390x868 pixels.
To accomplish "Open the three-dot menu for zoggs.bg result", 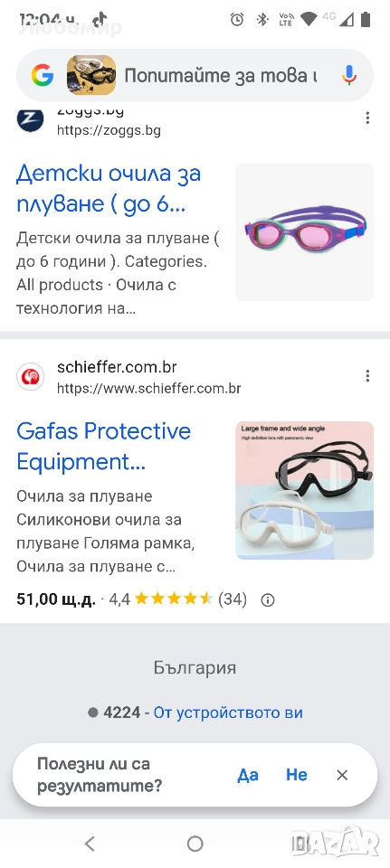I will [x=367, y=118].
